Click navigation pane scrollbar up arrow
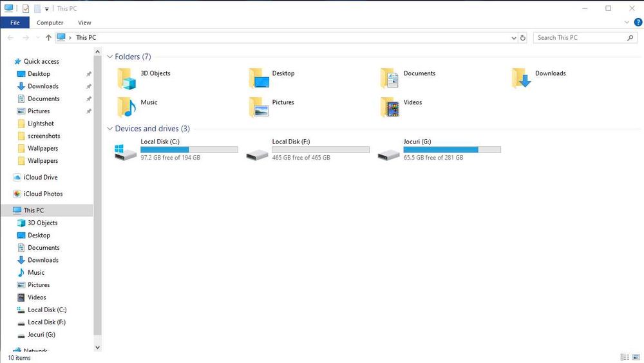 coord(97,51)
